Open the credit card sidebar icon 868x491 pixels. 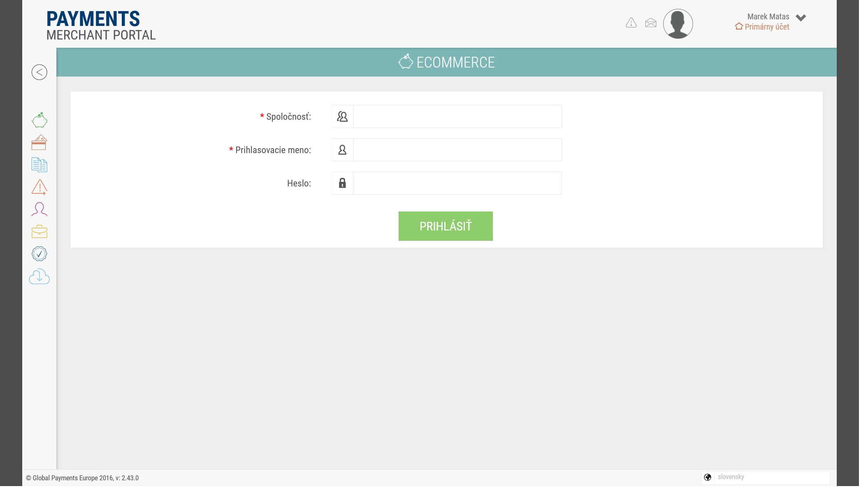pos(39,142)
